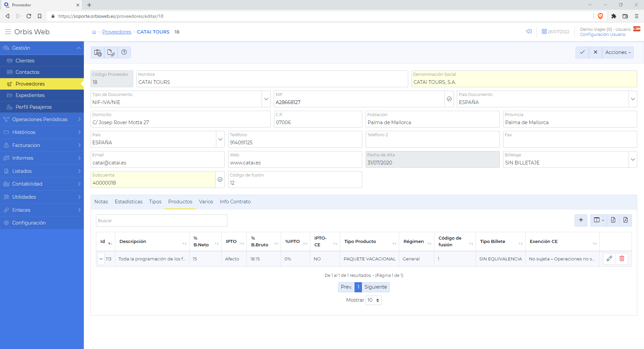Open the Acciones dropdown menu
The width and height of the screenshot is (644, 349).
click(x=618, y=52)
